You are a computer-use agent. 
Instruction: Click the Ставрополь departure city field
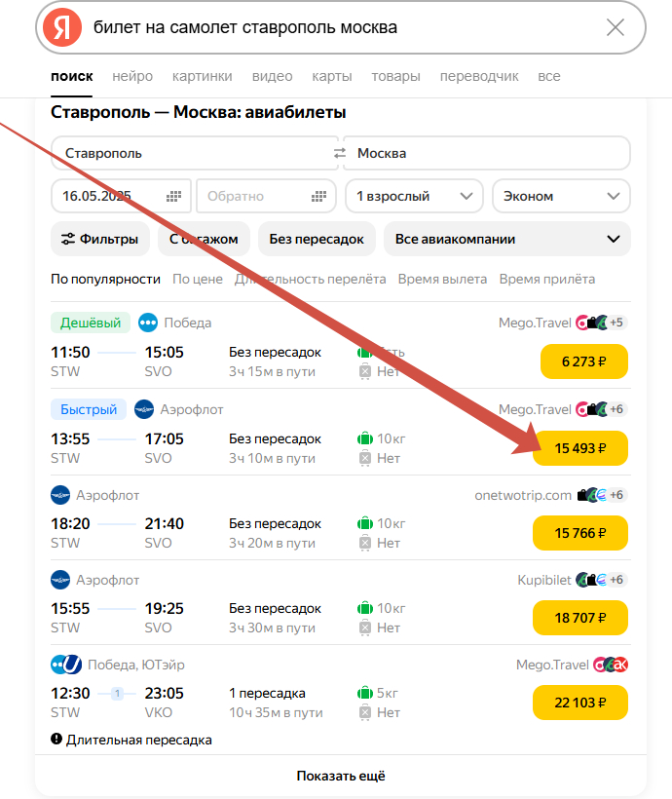pyautogui.click(x=193, y=153)
